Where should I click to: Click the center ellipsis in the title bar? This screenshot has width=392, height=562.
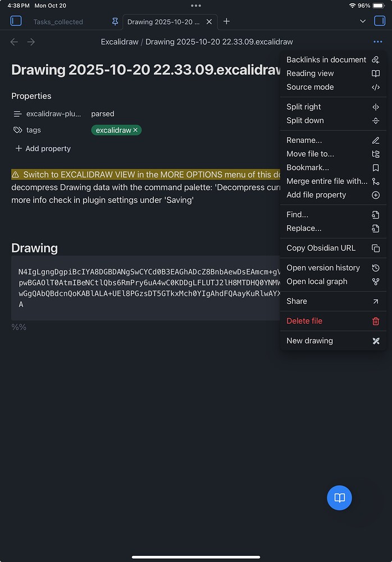[195, 6]
